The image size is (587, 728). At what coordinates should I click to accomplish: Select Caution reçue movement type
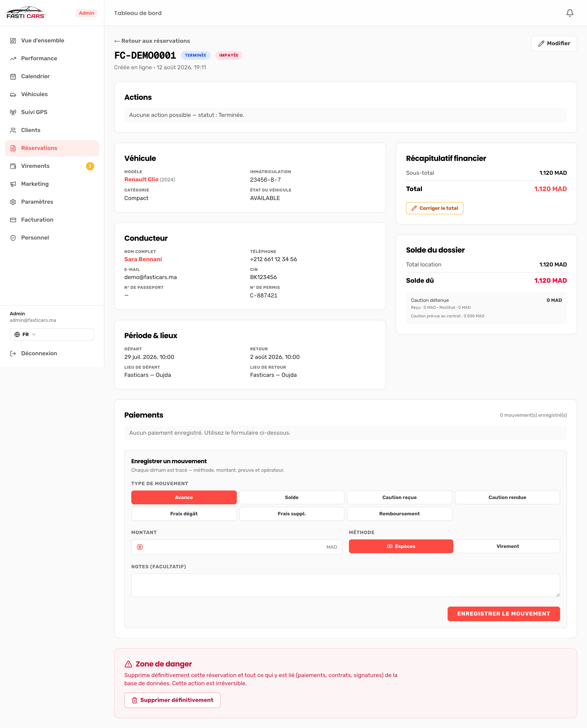(399, 497)
